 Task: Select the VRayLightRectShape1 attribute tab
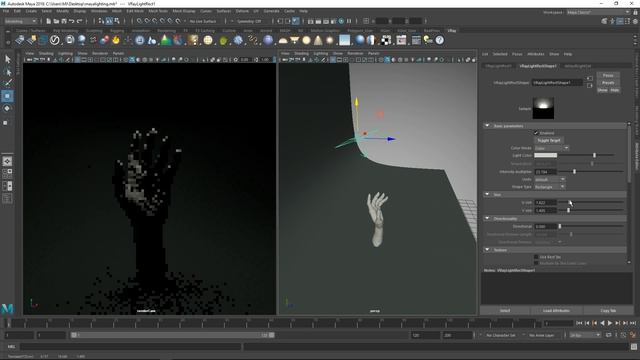(x=538, y=66)
